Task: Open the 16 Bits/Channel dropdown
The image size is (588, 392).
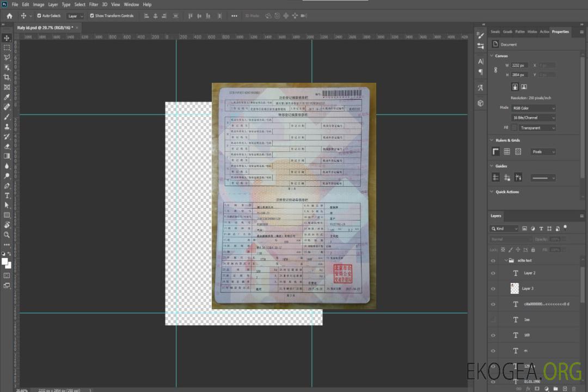Action: [x=534, y=118]
